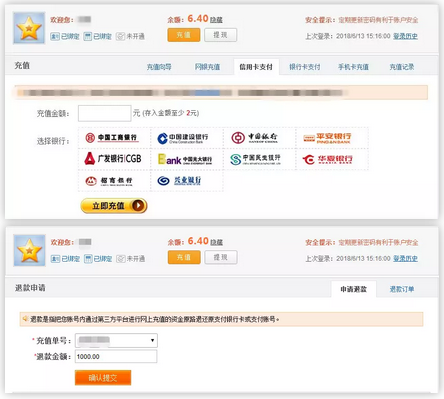This screenshot has width=444, height=399.
Task: Switch to the 网银充值 tab
Action: pos(207,67)
